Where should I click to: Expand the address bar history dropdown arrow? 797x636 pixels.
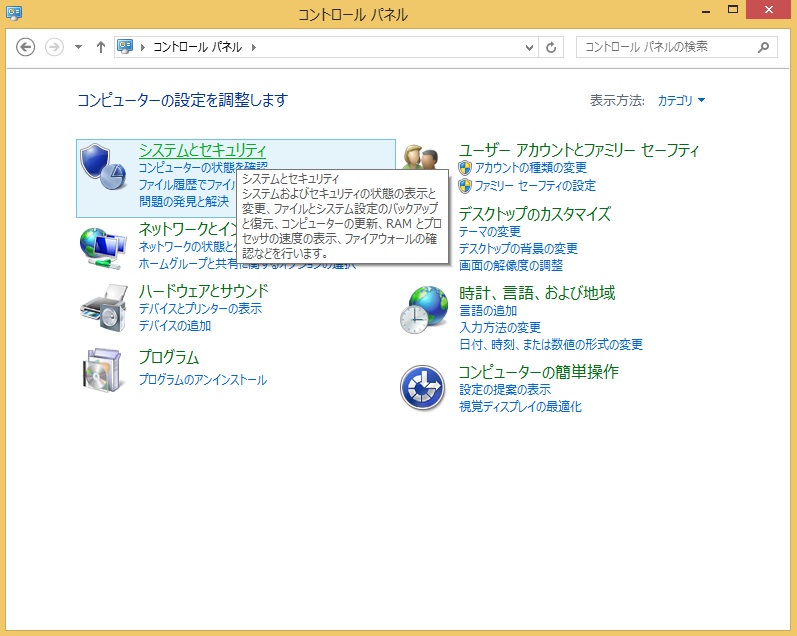(530, 47)
